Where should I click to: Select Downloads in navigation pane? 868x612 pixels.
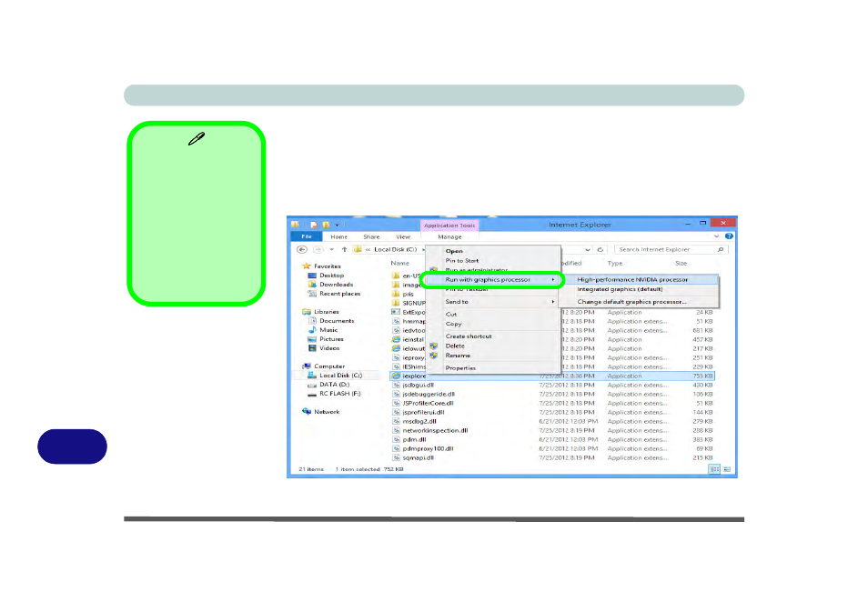coord(336,285)
